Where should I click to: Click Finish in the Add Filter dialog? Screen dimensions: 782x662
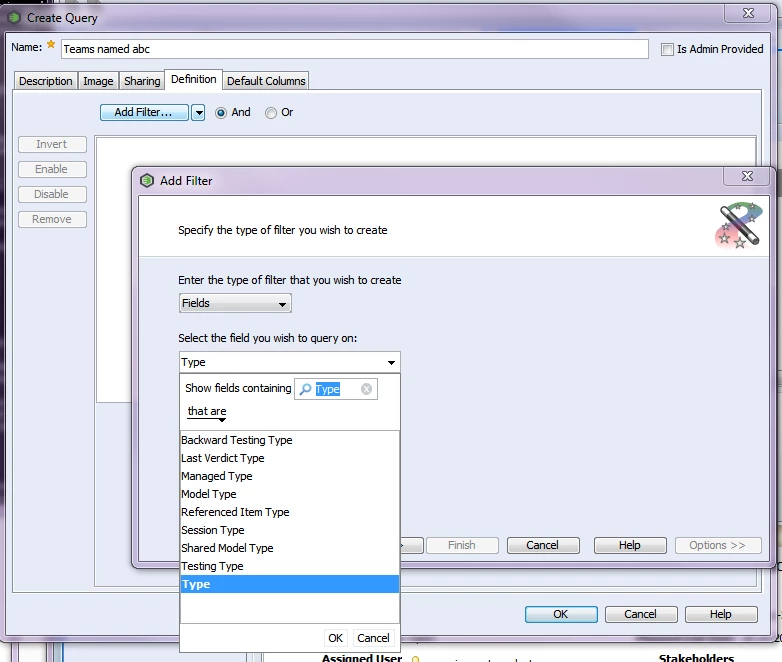[x=462, y=545]
